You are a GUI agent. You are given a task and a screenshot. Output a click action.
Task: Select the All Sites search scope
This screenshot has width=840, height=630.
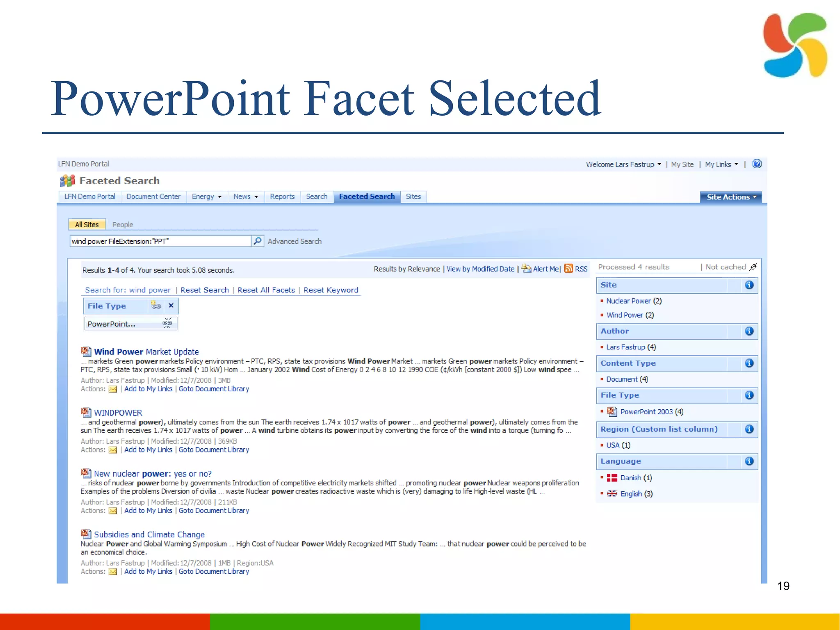pos(87,224)
